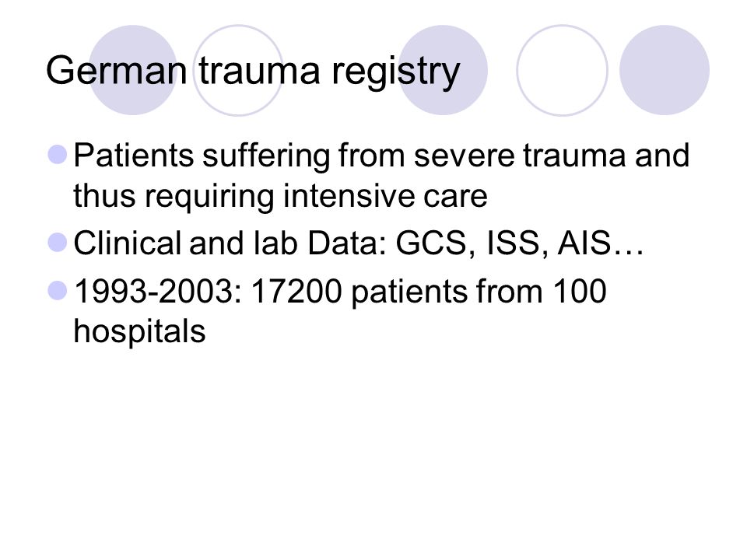Screen dimensions: 747x560
Task: Click the hollow outlined circle overlapping 'trauma'
Action: 238,70
